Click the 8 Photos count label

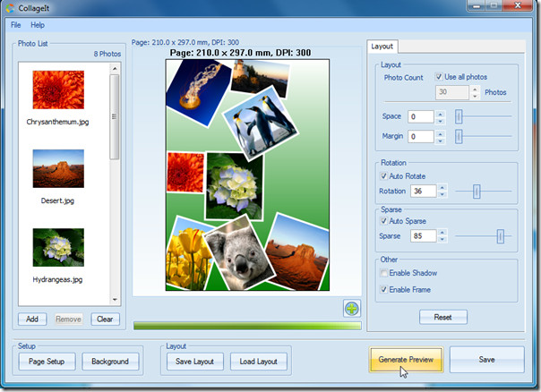click(x=107, y=54)
